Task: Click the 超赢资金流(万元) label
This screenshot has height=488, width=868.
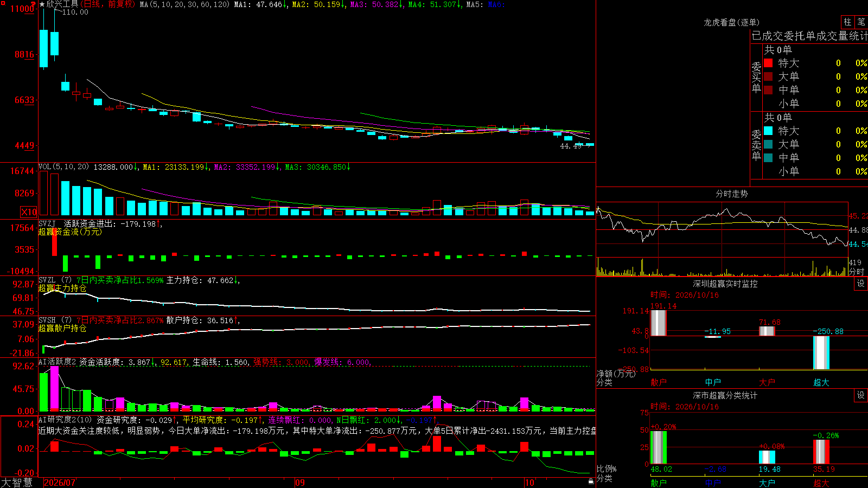Action: click(70, 232)
